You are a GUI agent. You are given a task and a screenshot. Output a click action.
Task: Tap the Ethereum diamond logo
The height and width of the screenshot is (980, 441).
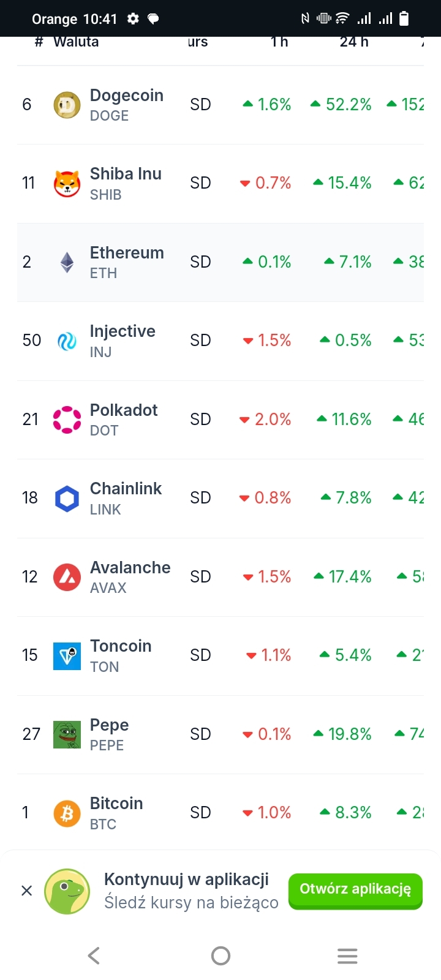click(x=67, y=262)
